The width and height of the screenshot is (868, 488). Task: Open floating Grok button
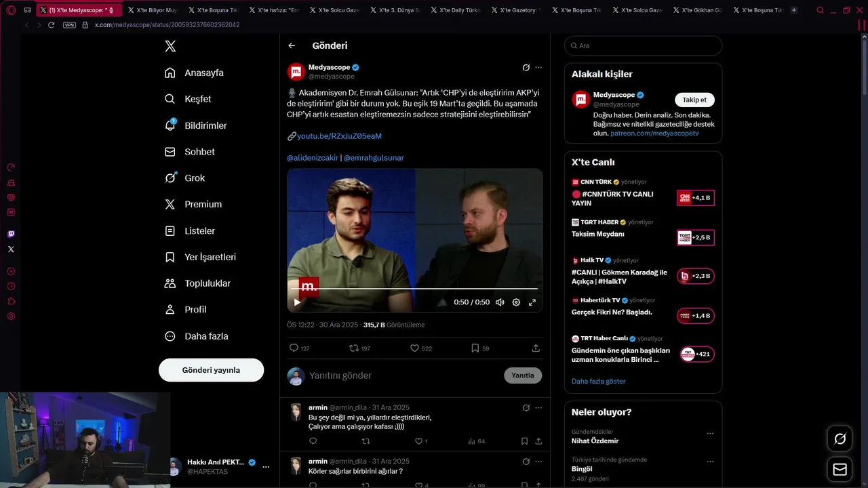(x=840, y=439)
